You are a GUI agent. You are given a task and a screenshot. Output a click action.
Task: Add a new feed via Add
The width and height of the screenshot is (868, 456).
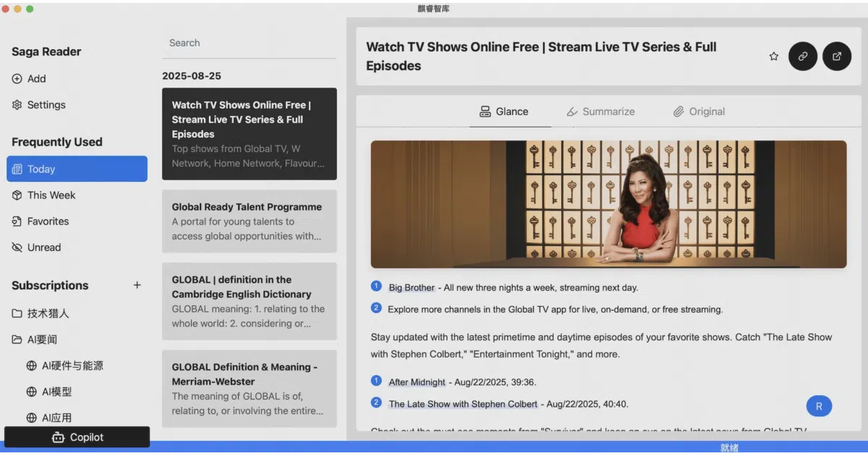tap(29, 79)
